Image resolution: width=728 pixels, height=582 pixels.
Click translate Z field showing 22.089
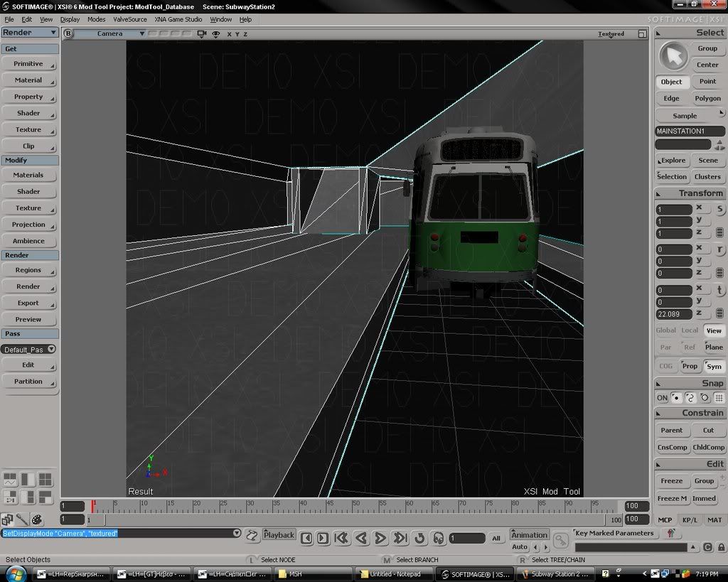[674, 314]
